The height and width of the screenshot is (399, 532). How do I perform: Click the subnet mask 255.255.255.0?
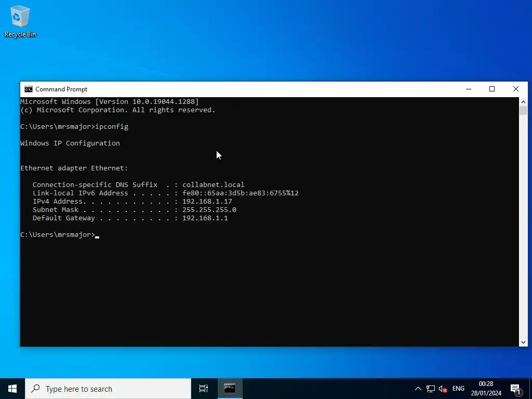pos(209,210)
